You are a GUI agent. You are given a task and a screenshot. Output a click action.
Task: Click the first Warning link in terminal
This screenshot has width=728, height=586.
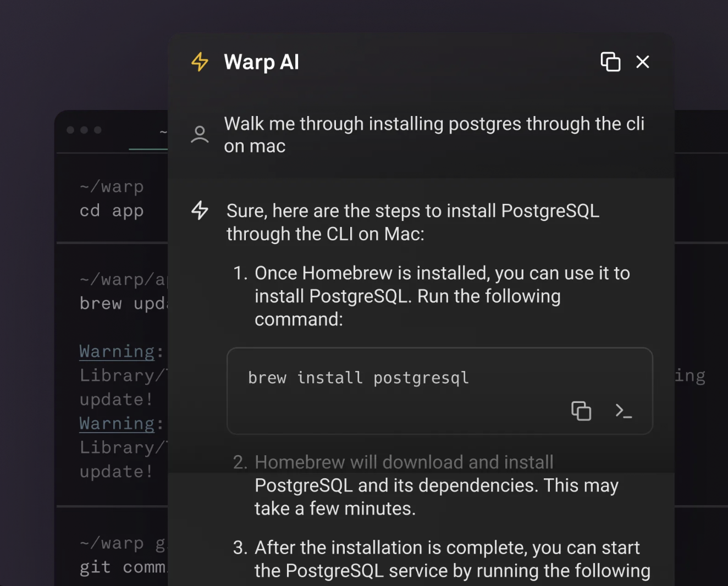coord(117,351)
